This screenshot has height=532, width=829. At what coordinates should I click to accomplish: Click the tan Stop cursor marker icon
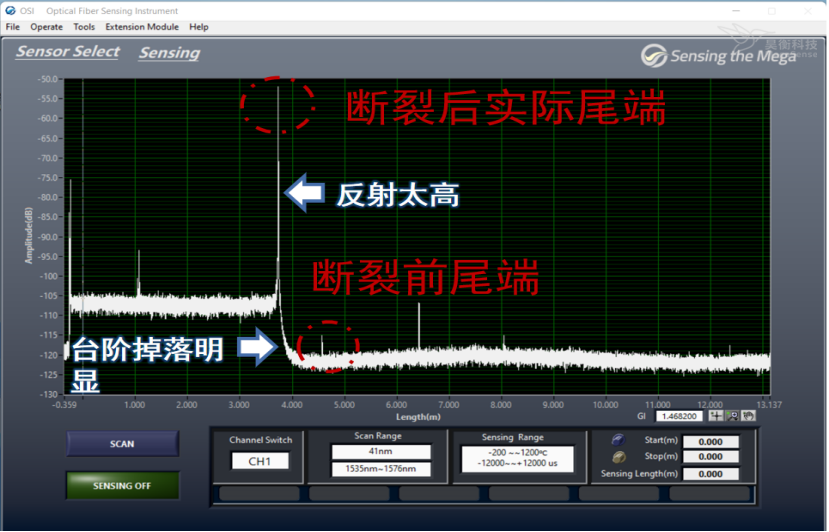coord(618,457)
